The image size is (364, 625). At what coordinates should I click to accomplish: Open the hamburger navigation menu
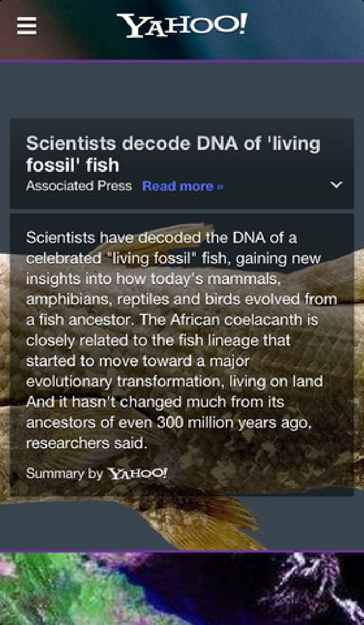[27, 26]
